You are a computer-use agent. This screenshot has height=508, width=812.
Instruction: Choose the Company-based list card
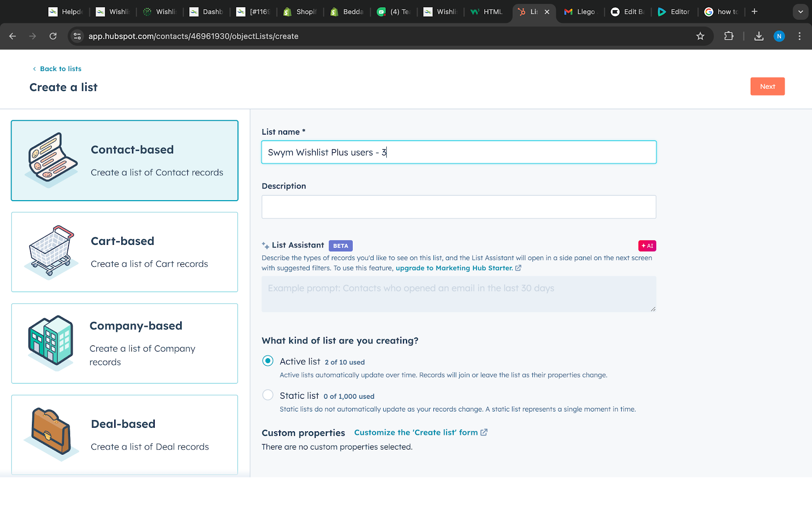click(124, 343)
